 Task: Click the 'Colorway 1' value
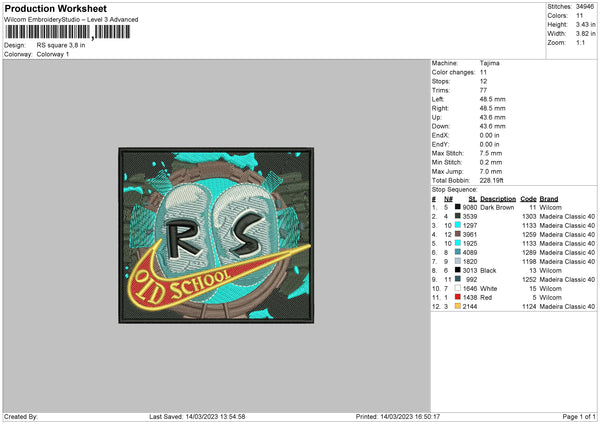click(53, 54)
